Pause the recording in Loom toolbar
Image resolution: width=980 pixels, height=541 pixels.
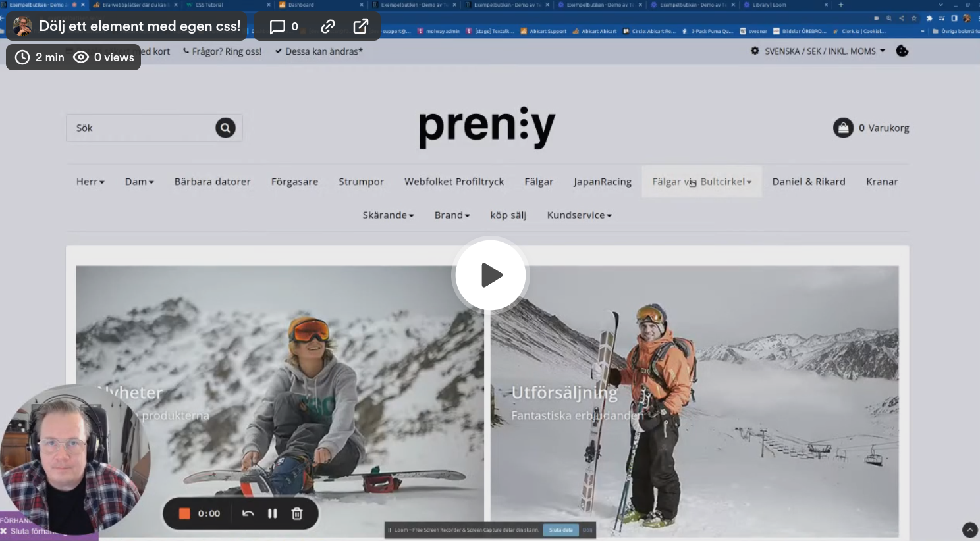(x=272, y=513)
